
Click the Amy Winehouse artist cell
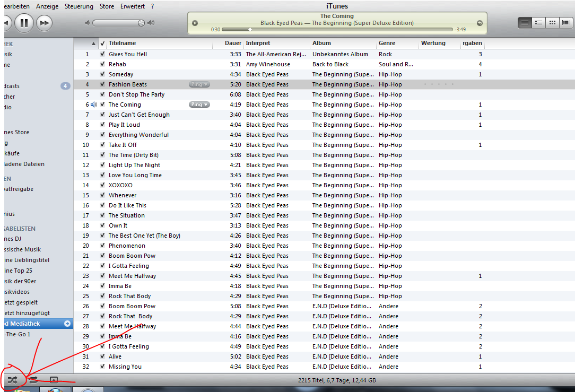[x=268, y=64]
